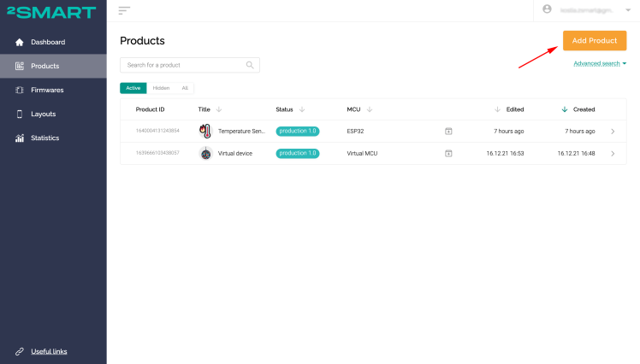Select the All filter tab
640x364 pixels.
[x=185, y=88]
